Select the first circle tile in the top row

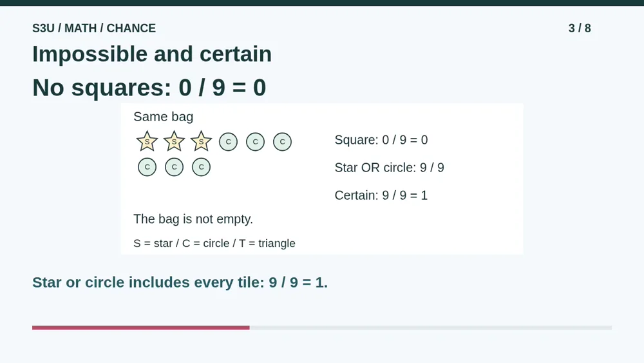(x=229, y=142)
